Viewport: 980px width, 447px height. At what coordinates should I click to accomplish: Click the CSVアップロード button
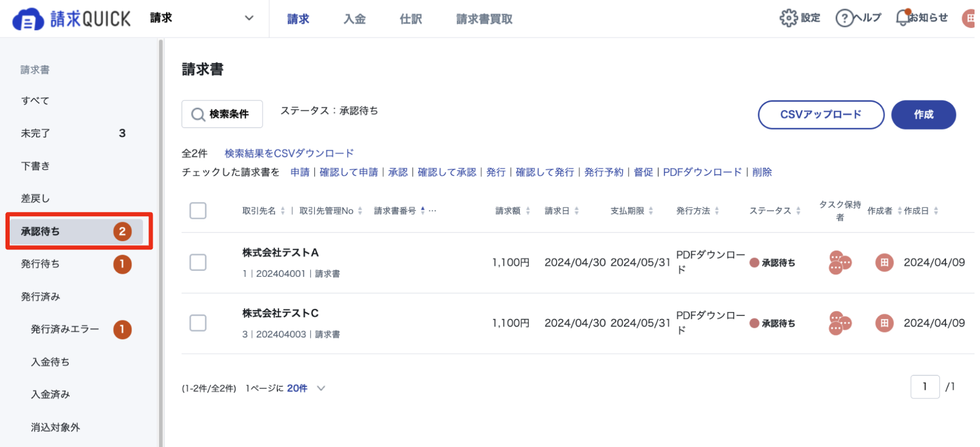(821, 114)
